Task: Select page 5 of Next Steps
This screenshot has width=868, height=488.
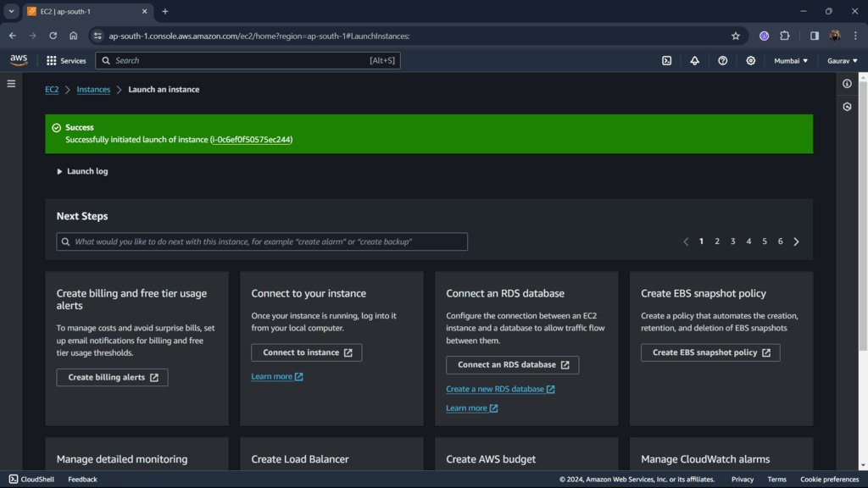Action: tap(765, 241)
